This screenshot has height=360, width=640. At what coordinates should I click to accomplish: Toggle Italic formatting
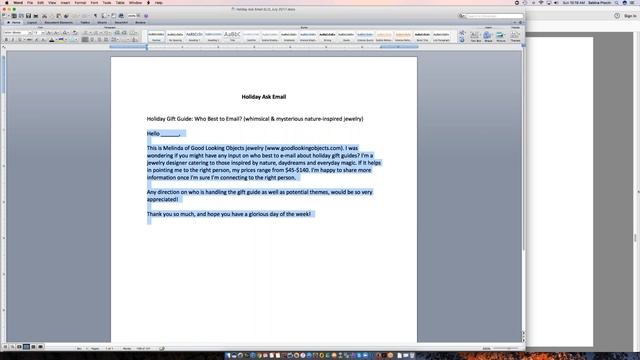pyautogui.click(x=13, y=40)
